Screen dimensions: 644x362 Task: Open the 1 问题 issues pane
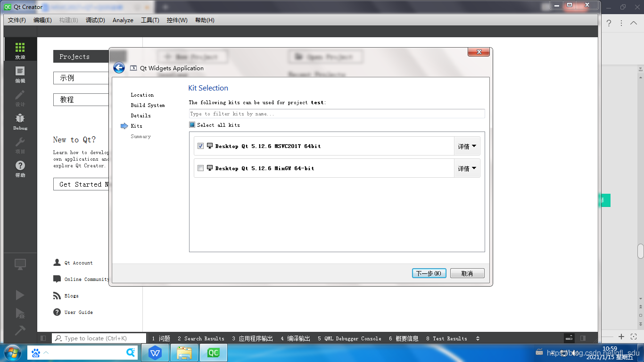[x=161, y=338]
